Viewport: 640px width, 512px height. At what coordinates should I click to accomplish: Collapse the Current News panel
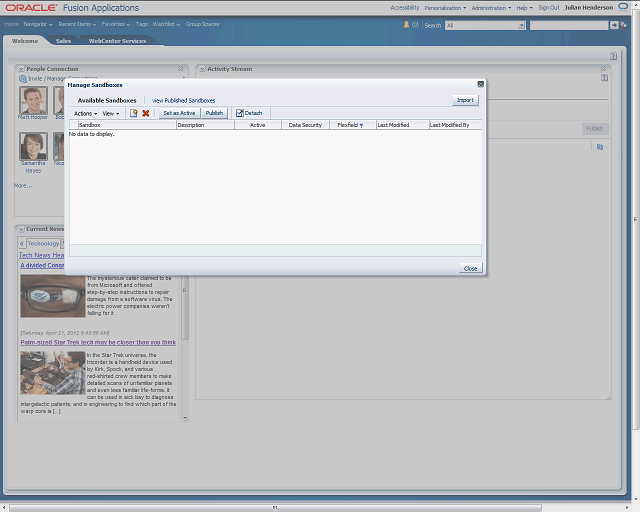(21, 229)
